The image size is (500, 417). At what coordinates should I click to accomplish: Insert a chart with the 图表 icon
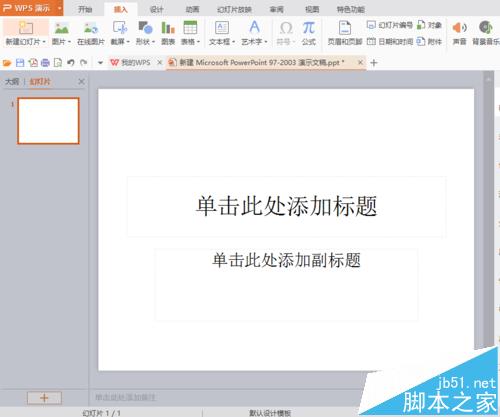[x=168, y=28]
